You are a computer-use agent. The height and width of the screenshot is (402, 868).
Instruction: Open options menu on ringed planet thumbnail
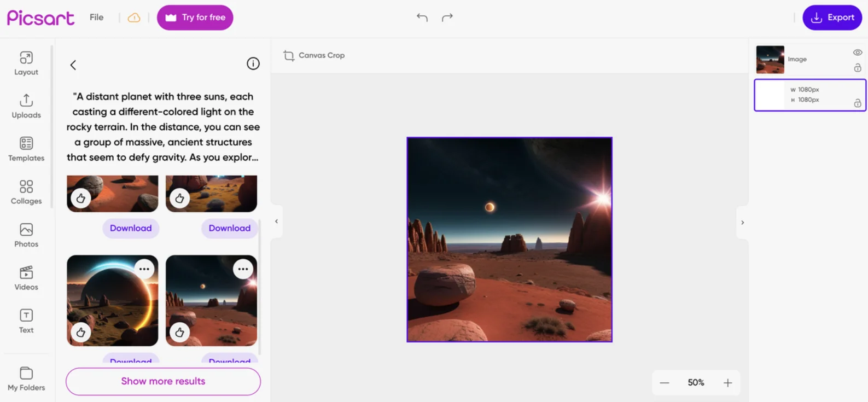click(144, 269)
